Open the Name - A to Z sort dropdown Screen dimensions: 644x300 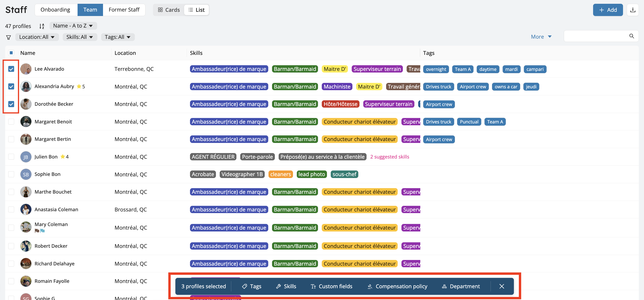coord(73,26)
